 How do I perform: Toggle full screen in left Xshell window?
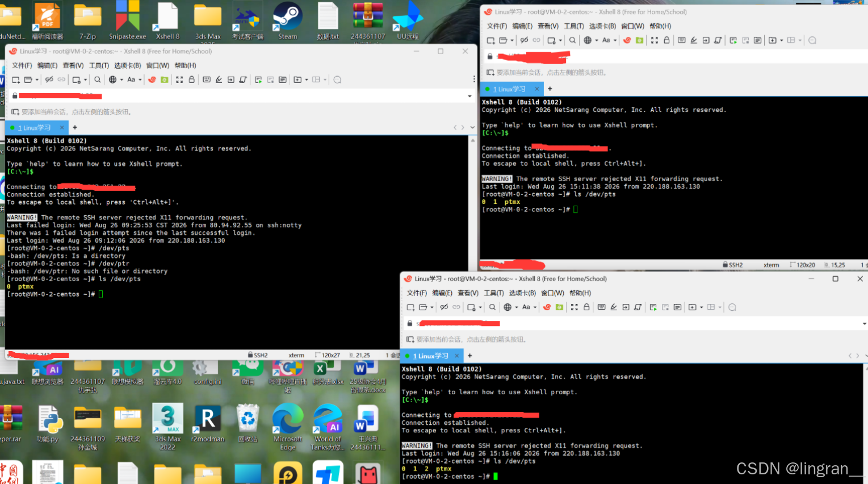(x=179, y=80)
